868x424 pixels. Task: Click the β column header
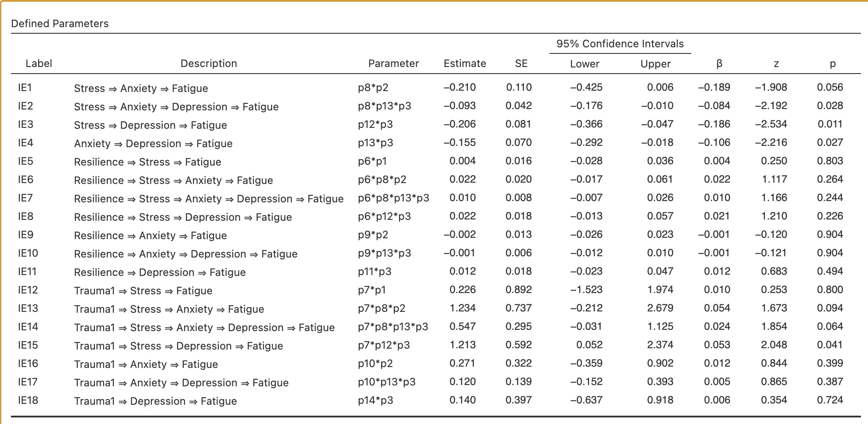719,64
